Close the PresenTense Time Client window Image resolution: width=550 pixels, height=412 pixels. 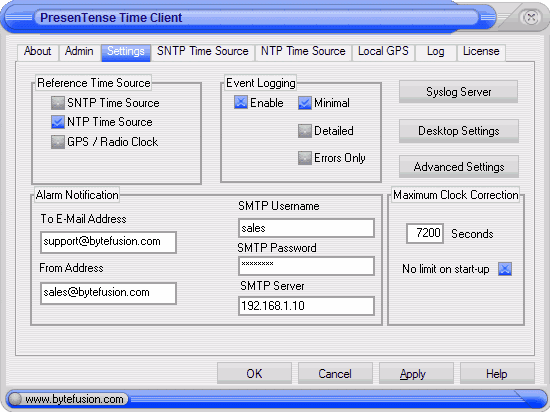click(531, 17)
